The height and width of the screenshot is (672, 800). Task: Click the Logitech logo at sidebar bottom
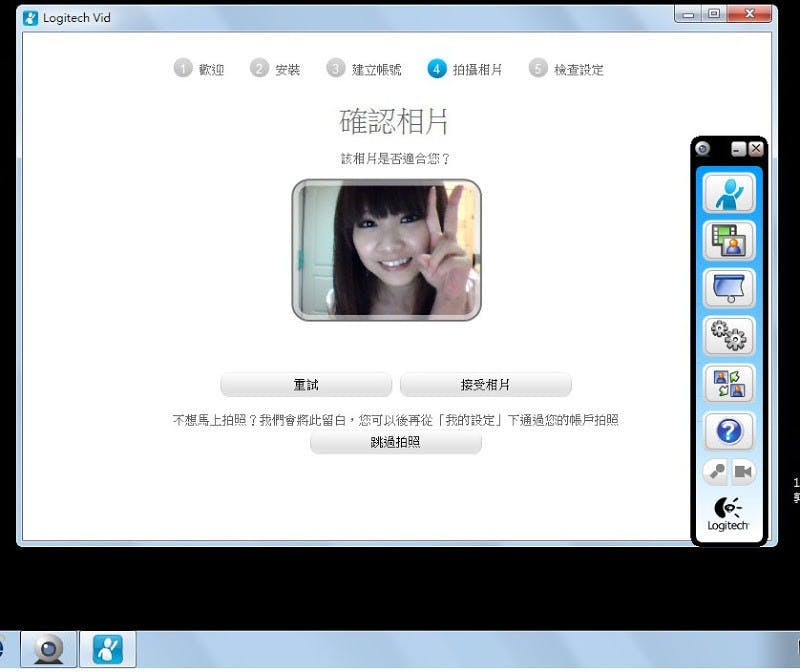[x=728, y=513]
